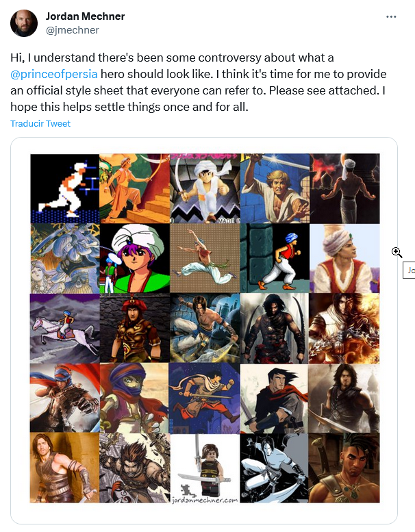Click the purple-haired anime prince in green
Screen dimensions: 415x532
[135, 258]
